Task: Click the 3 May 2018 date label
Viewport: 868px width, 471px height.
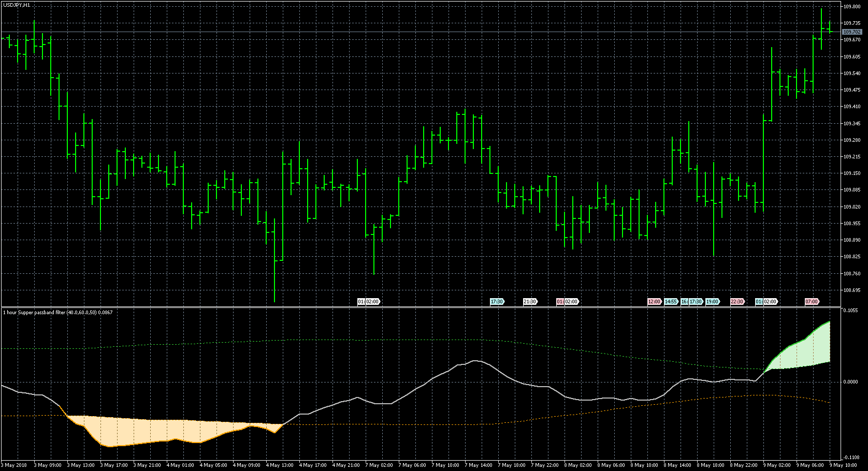Action: click(15, 465)
